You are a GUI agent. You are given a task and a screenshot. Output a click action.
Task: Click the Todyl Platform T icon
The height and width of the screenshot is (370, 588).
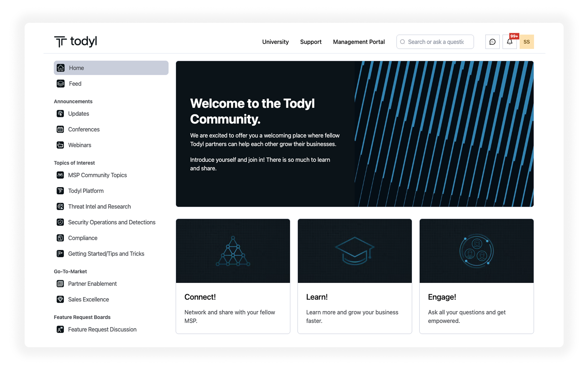(x=60, y=191)
